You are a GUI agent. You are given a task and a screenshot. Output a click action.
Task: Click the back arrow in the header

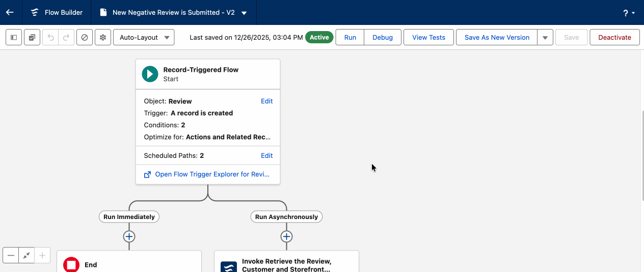(10, 12)
